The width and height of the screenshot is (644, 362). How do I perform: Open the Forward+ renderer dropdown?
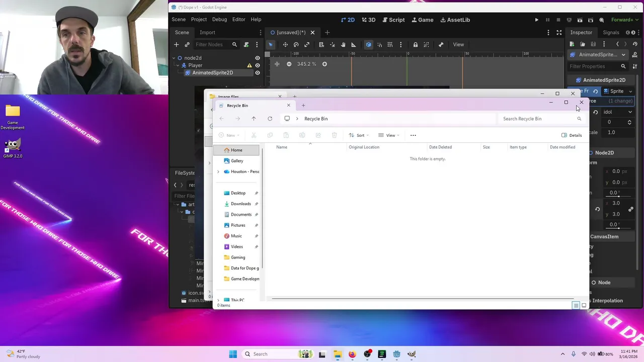[x=625, y=20]
